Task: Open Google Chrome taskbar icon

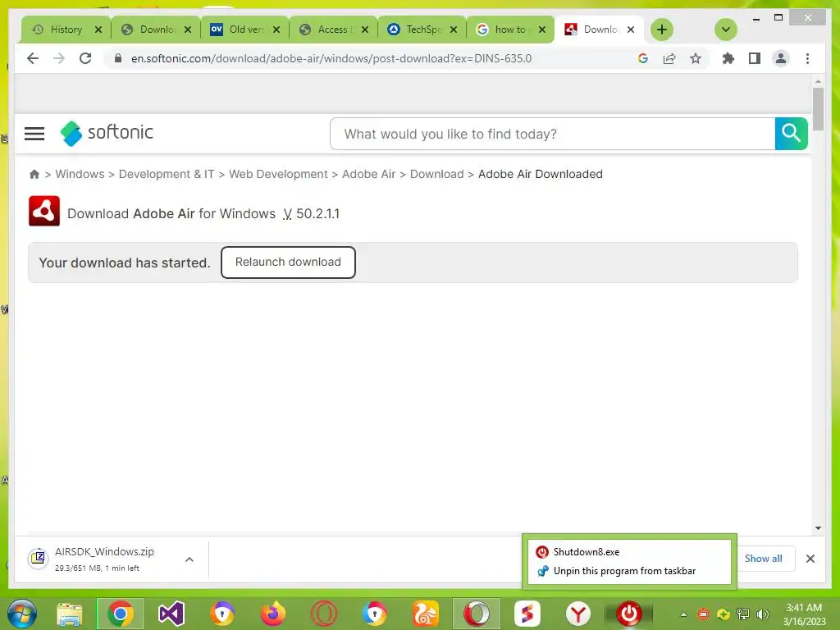Action: click(x=121, y=614)
